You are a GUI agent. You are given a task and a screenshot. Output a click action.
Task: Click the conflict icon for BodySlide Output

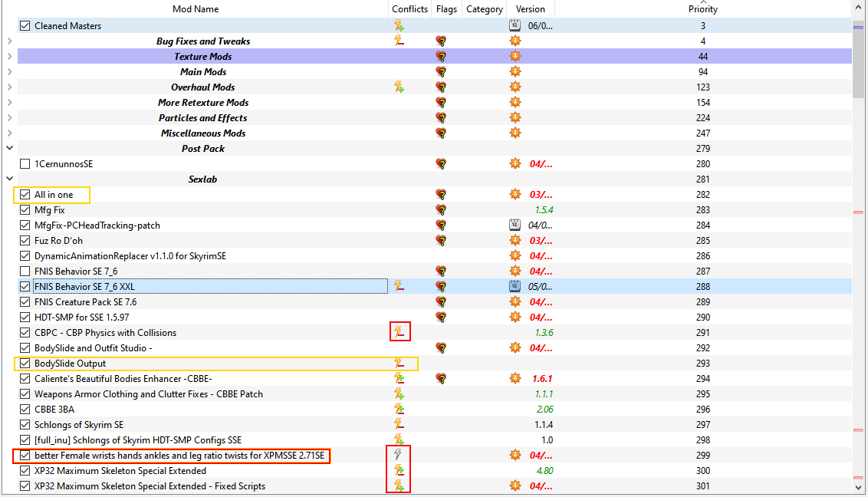399,363
